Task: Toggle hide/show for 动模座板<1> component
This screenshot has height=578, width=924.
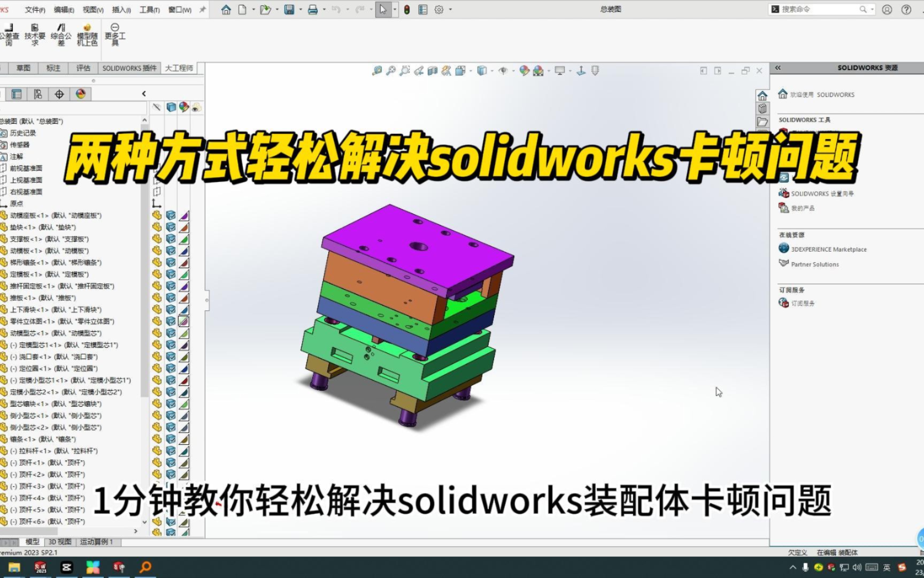Action: click(157, 215)
